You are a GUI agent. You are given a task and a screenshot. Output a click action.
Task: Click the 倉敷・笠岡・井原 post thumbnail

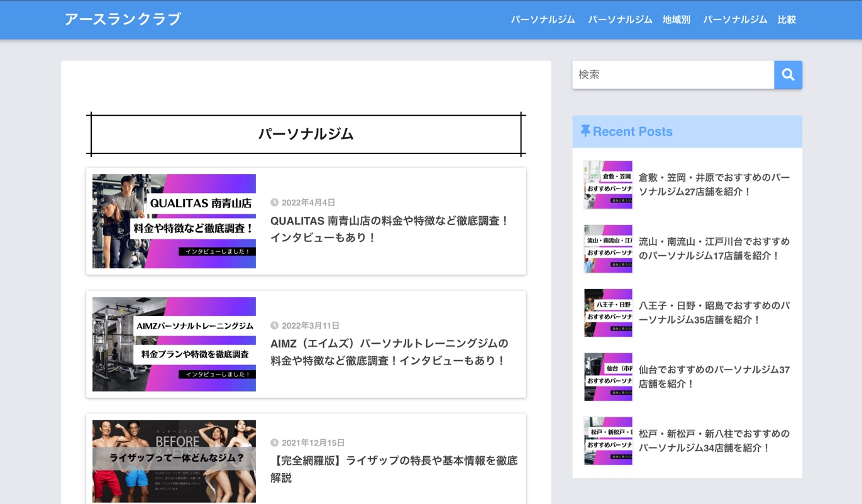pos(607,184)
